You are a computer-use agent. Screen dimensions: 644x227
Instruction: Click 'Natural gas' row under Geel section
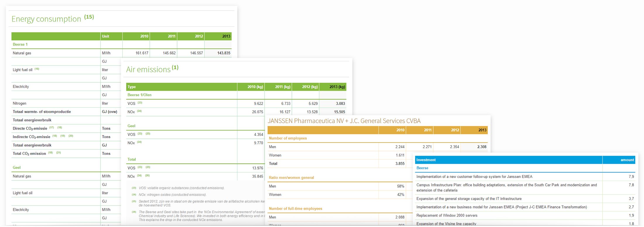click(22, 176)
